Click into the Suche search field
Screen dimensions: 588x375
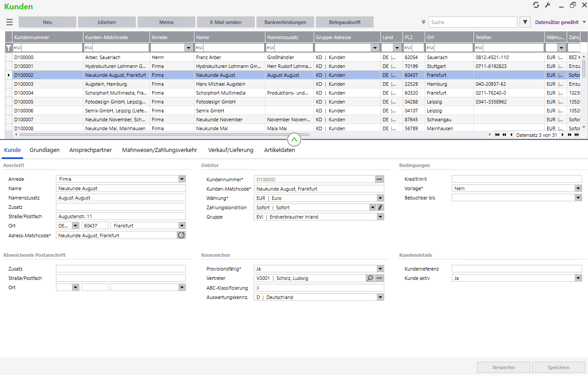point(473,22)
